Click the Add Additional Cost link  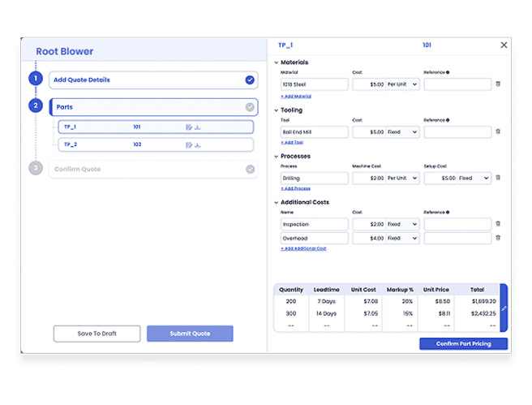pos(303,249)
